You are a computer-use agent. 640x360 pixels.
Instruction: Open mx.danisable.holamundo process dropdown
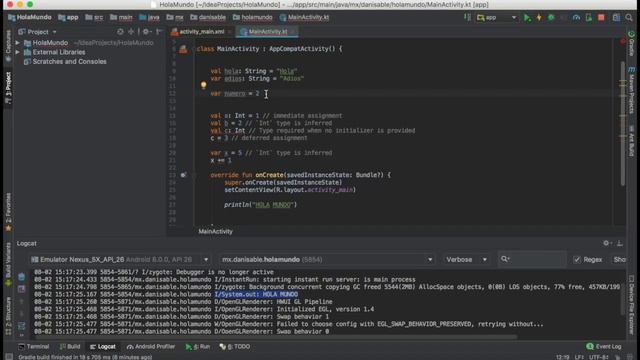pyautogui.click(x=326, y=260)
